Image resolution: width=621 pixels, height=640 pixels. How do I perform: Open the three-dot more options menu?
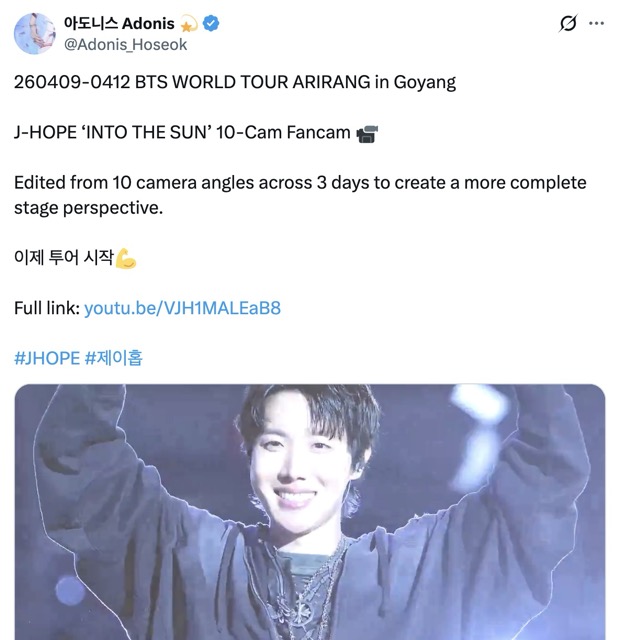[597, 23]
